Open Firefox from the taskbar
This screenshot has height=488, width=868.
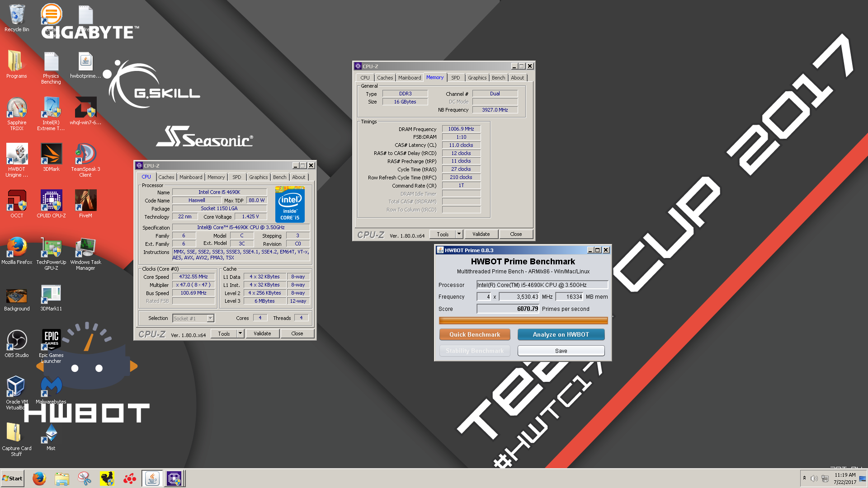[x=39, y=479]
